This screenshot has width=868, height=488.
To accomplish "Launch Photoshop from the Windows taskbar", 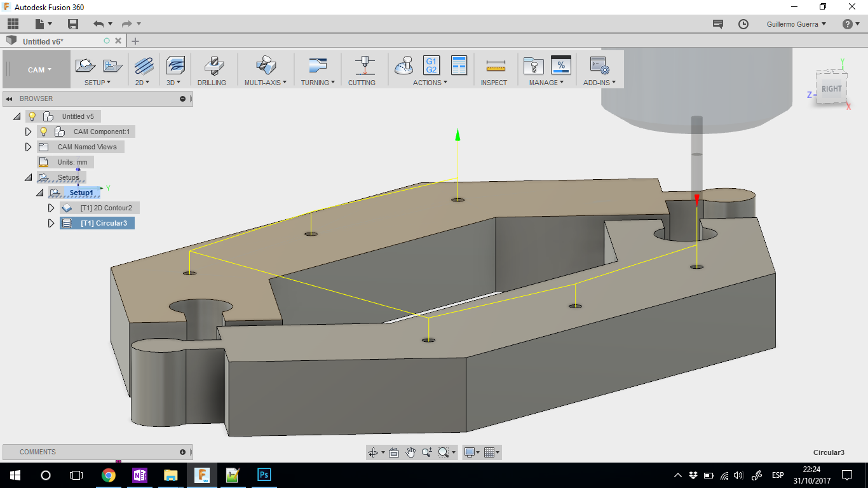I will click(x=264, y=475).
